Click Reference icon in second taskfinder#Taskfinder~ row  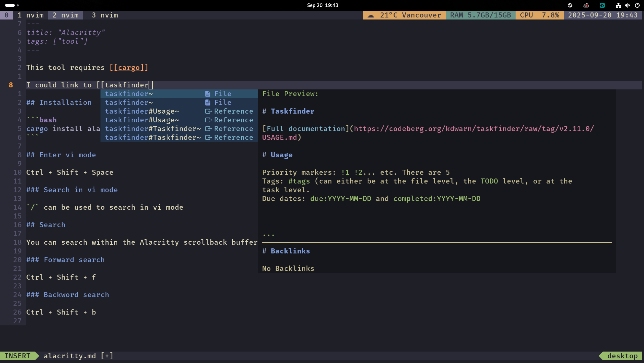point(208,137)
